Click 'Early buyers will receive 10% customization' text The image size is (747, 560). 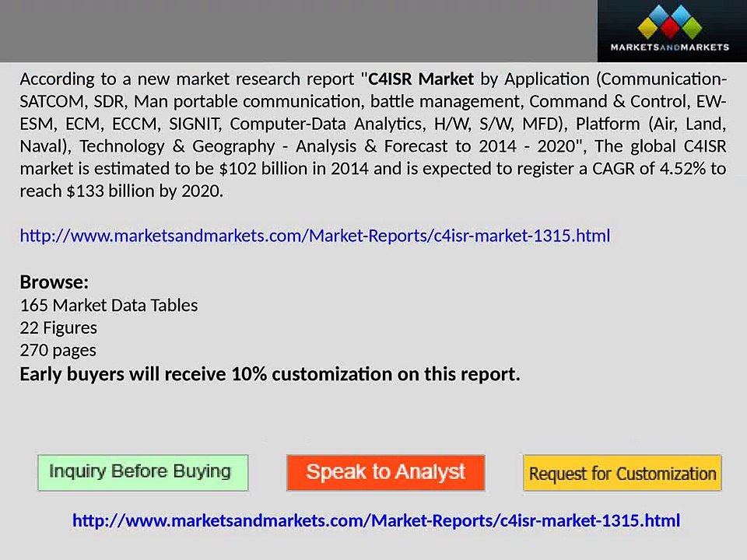(x=206, y=374)
